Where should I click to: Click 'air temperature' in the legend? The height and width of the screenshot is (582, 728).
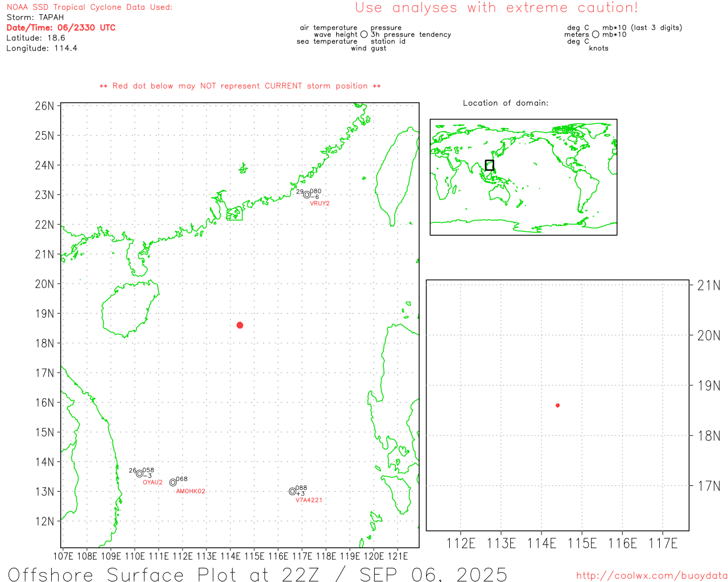click(329, 28)
